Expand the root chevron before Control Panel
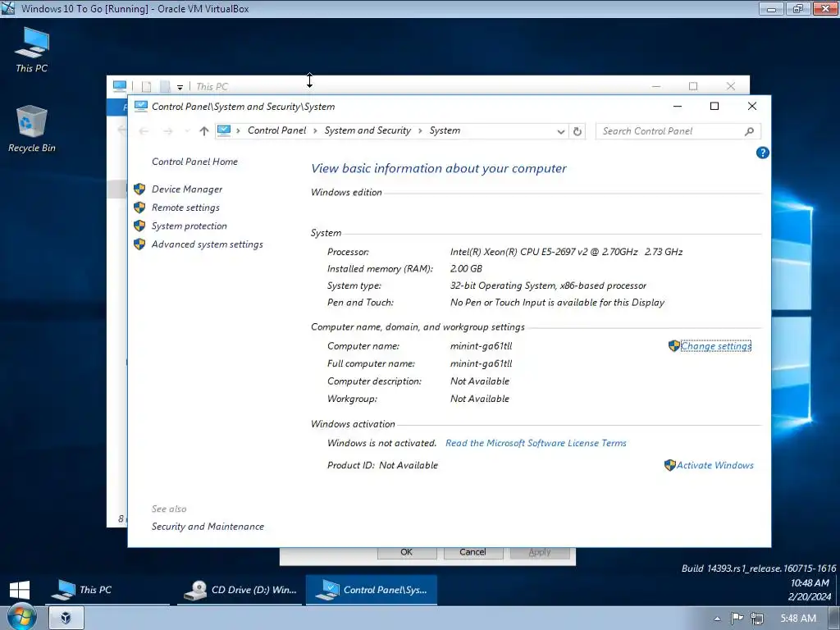Viewport: 840px width, 630px height. point(238,130)
